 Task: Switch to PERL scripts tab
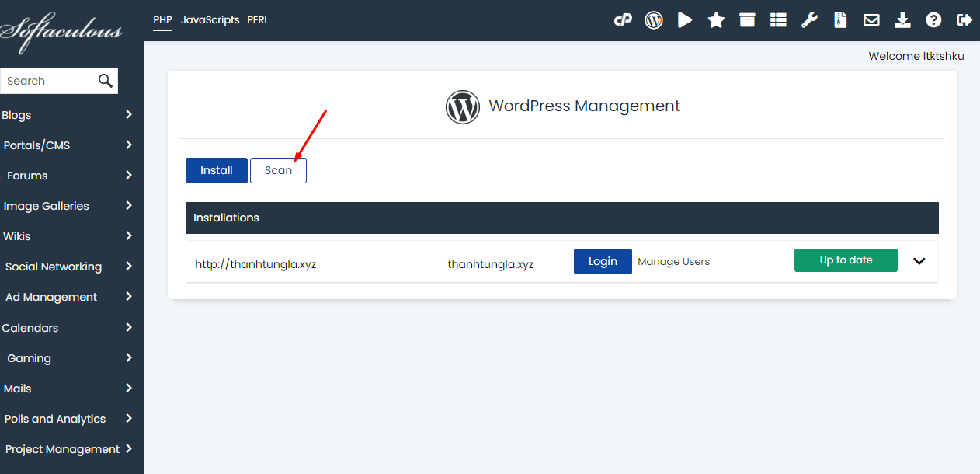[258, 20]
